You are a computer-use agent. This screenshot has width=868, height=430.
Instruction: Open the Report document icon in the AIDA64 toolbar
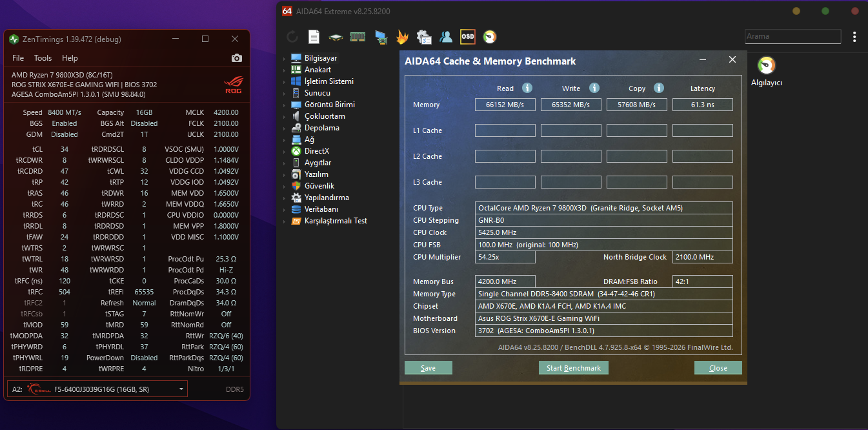coord(314,37)
